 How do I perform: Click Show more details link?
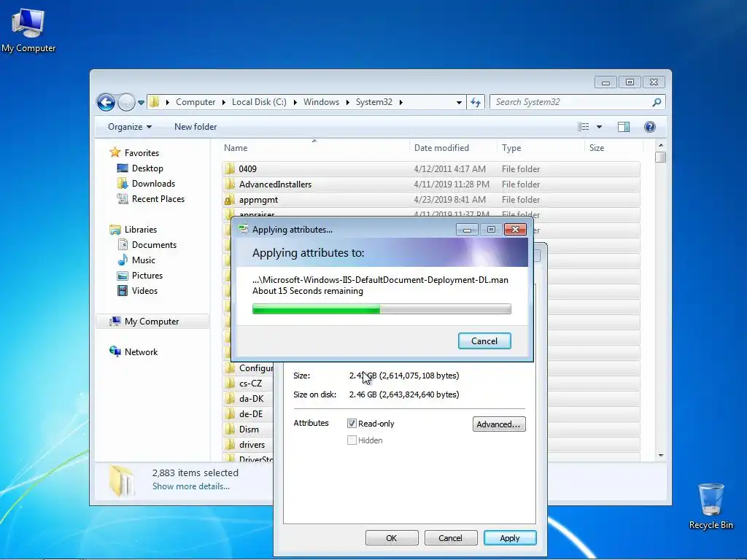(190, 486)
